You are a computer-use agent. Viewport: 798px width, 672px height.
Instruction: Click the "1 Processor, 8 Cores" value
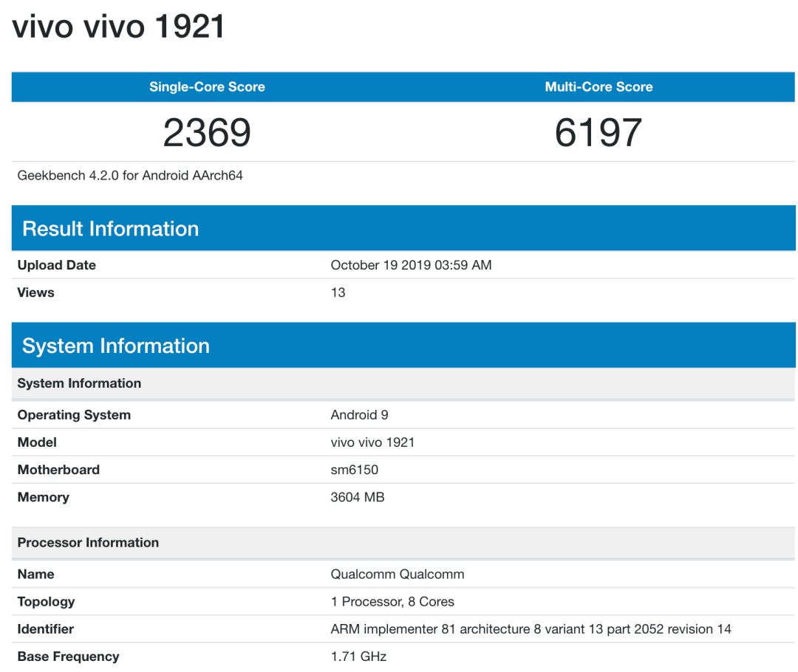(x=392, y=602)
